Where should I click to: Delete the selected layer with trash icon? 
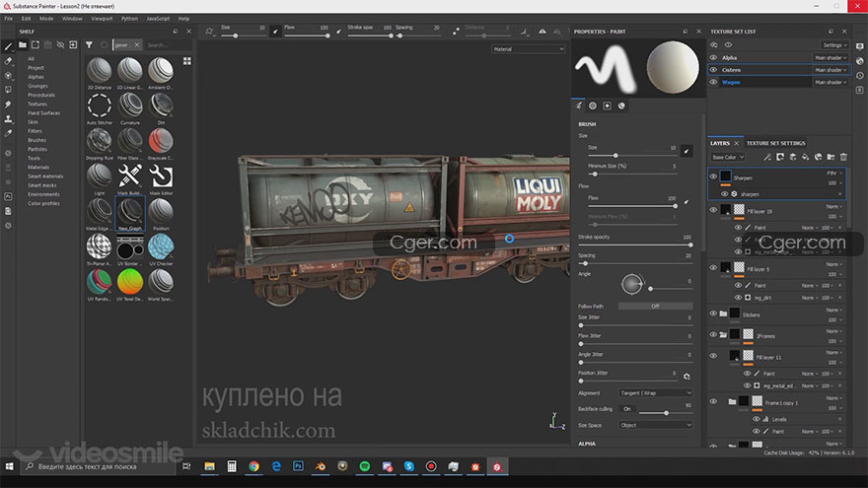pos(843,157)
